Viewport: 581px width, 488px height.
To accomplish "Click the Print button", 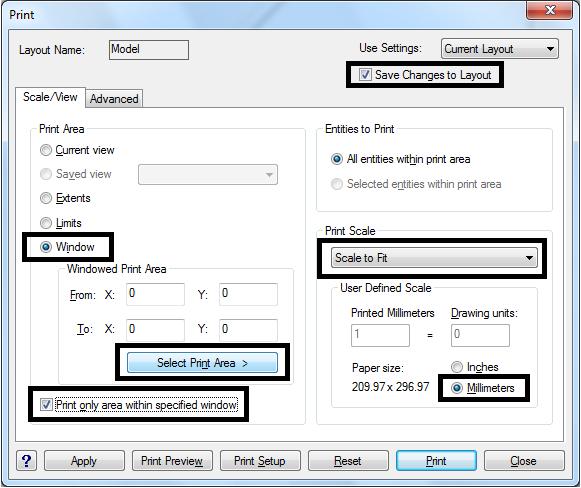I will pos(436,461).
